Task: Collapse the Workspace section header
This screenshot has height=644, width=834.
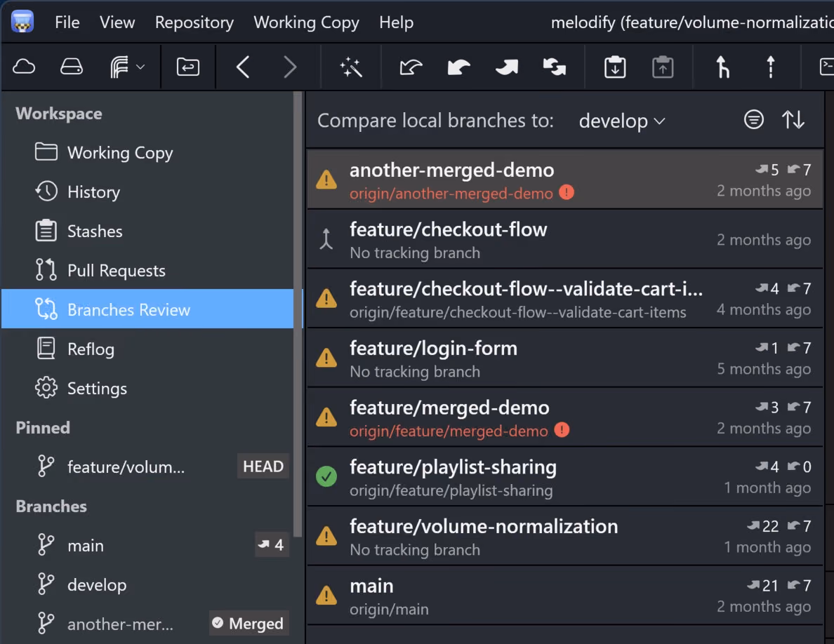Action: pos(58,114)
